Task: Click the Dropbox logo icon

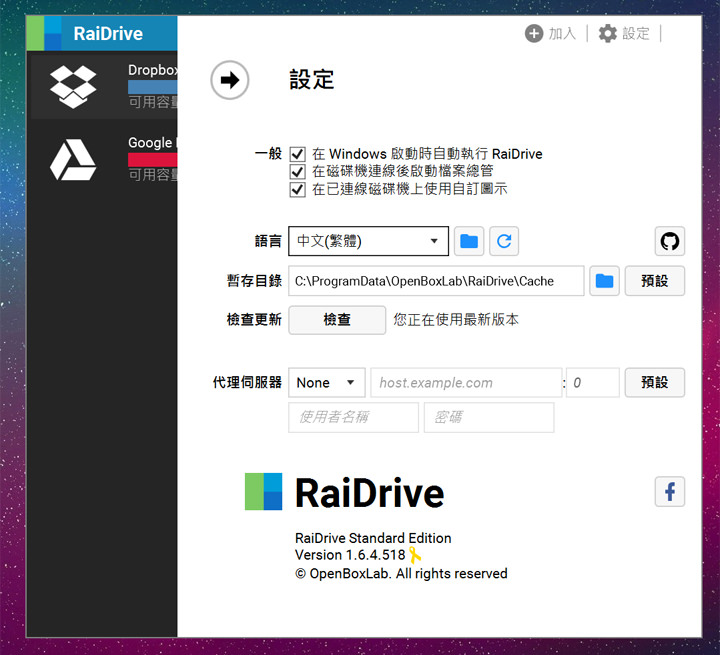Action: (x=73, y=87)
